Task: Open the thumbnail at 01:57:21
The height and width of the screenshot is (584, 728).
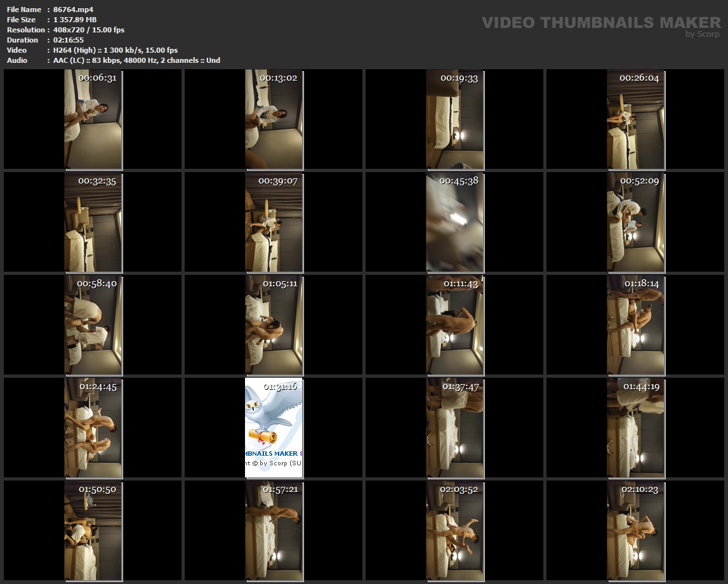Action: pos(274,531)
